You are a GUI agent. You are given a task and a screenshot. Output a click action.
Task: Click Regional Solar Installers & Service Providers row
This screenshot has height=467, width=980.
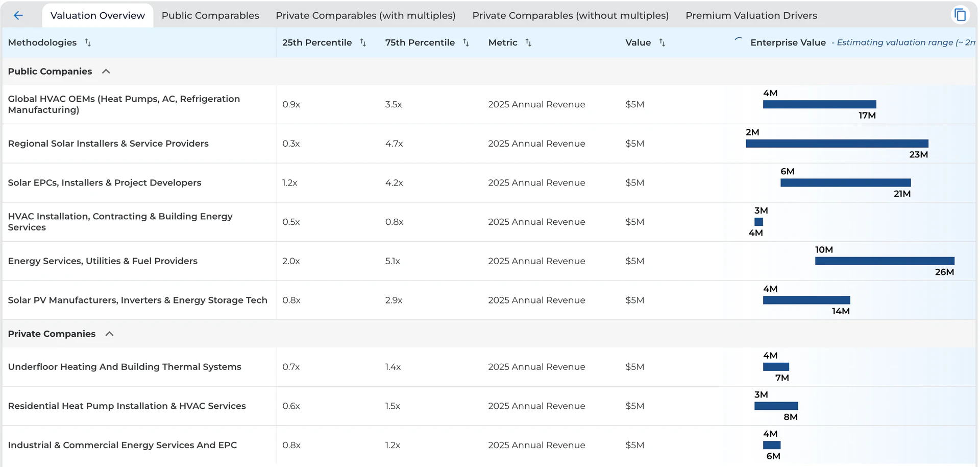point(108,144)
